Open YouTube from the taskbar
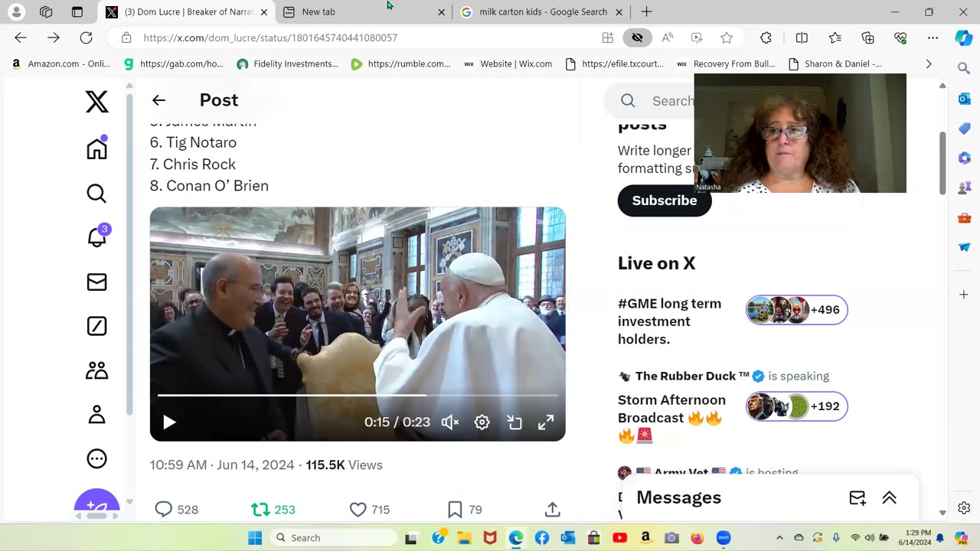Image resolution: width=980 pixels, height=551 pixels. click(x=620, y=538)
